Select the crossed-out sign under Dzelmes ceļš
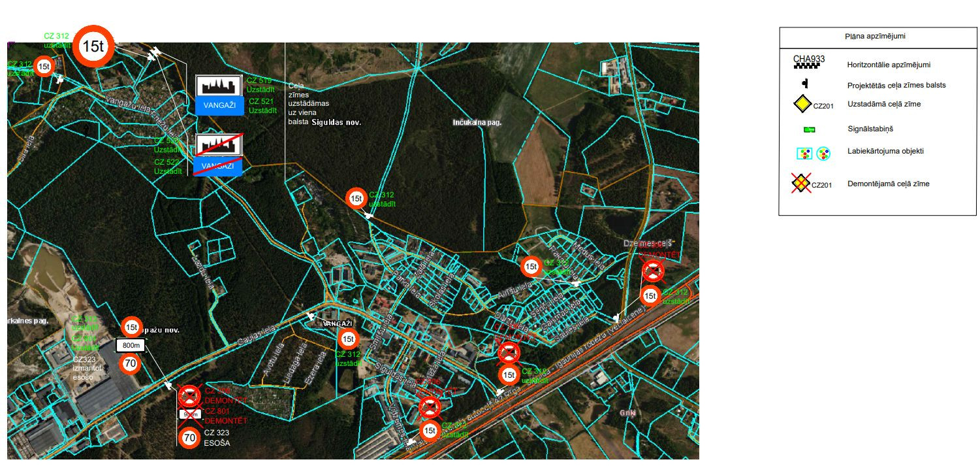This screenshot has width=980, height=466. tap(652, 270)
